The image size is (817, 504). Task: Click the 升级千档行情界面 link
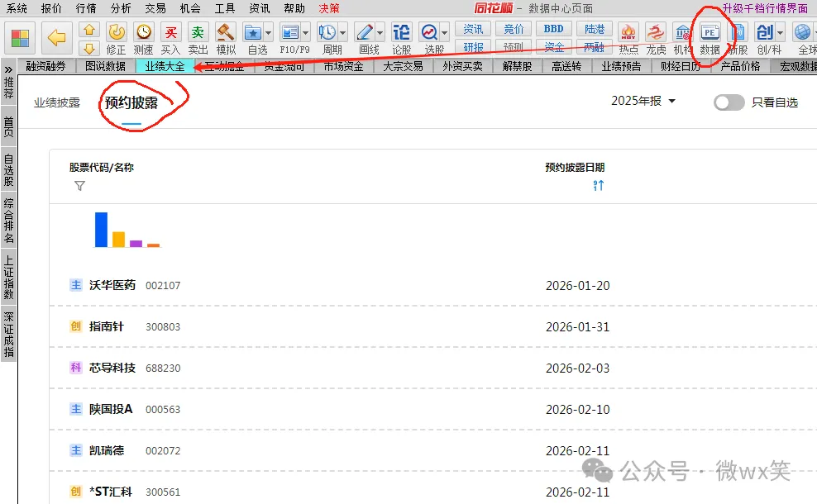[x=765, y=8]
